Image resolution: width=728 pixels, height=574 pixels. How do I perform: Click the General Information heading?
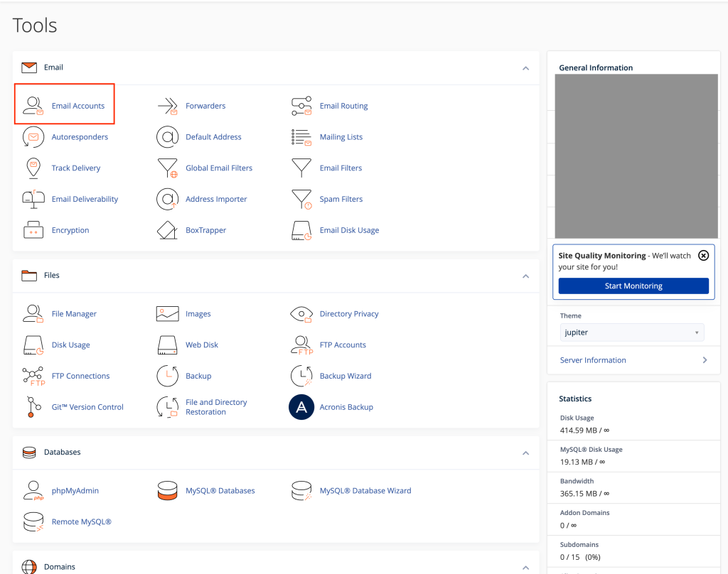coord(596,67)
